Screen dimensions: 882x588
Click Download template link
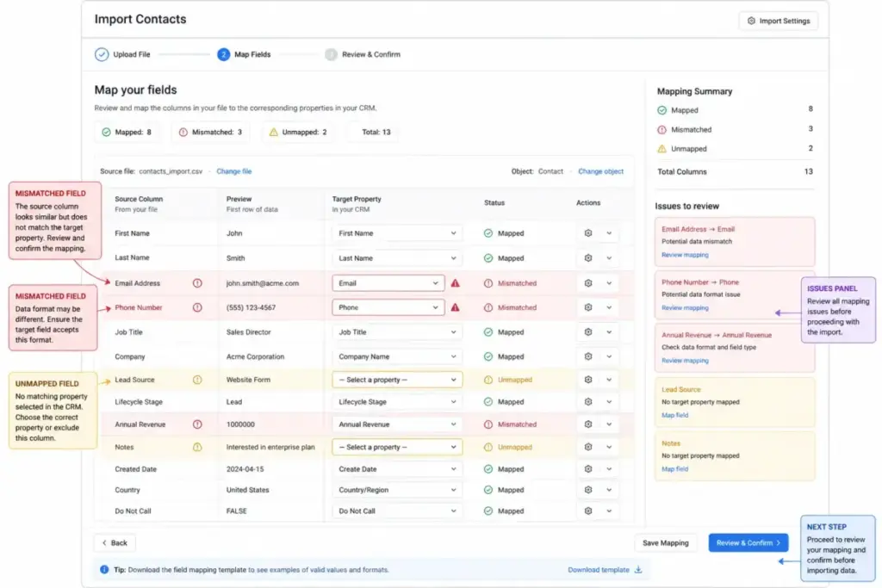[x=599, y=569]
